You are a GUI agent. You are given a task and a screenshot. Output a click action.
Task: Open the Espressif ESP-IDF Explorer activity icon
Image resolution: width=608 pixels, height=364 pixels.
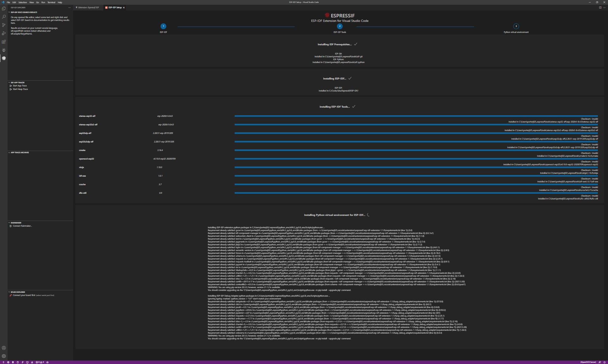tap(4, 58)
